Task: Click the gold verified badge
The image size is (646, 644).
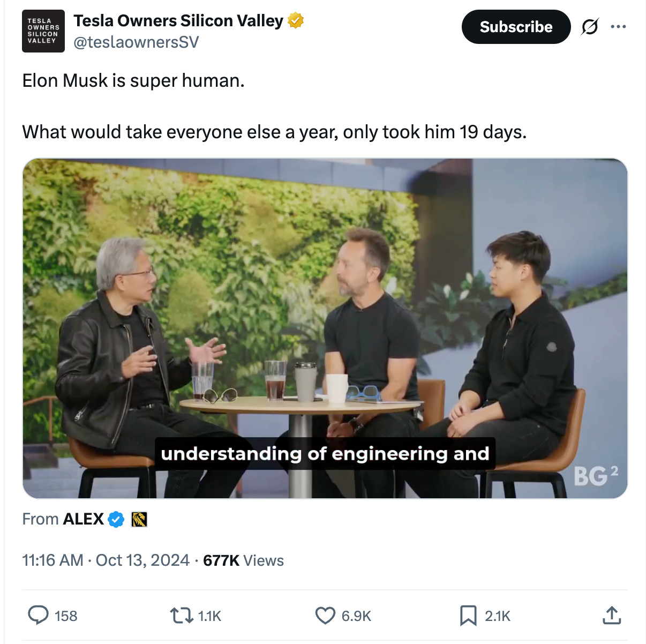Action: (x=296, y=21)
